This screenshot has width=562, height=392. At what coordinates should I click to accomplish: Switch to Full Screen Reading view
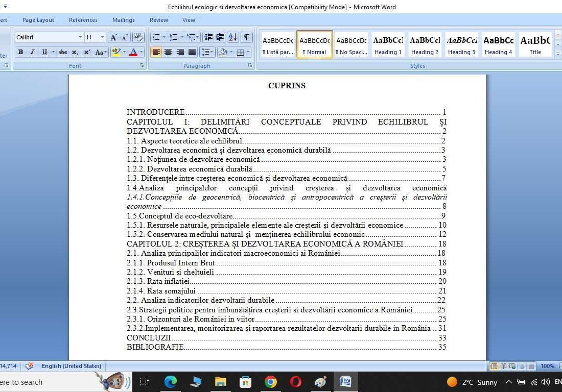(x=503, y=366)
